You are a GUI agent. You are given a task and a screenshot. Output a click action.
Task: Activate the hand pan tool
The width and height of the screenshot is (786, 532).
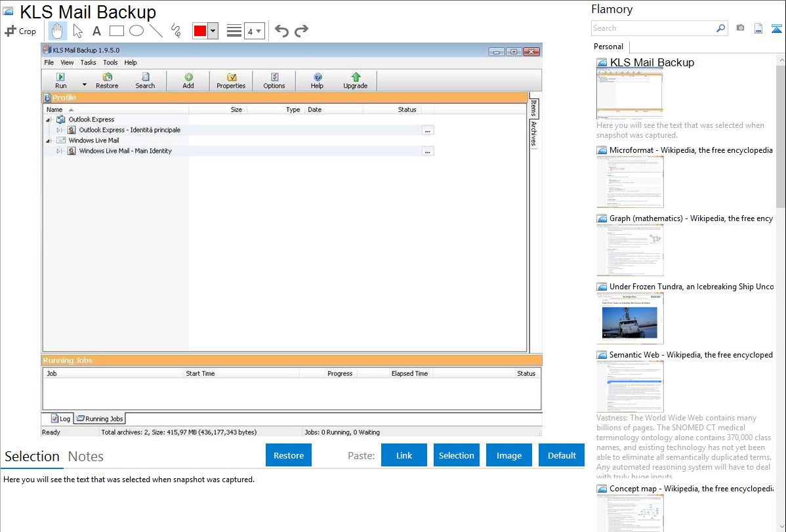(x=58, y=31)
